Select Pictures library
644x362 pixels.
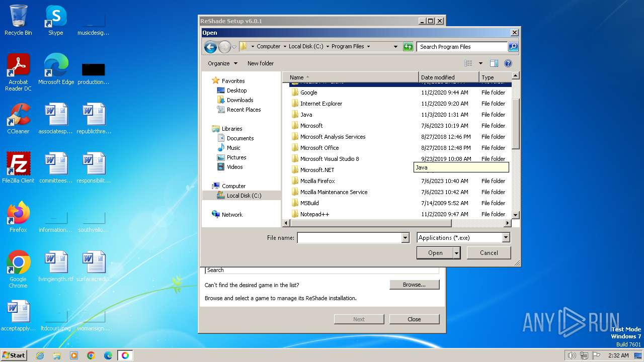[236, 157]
